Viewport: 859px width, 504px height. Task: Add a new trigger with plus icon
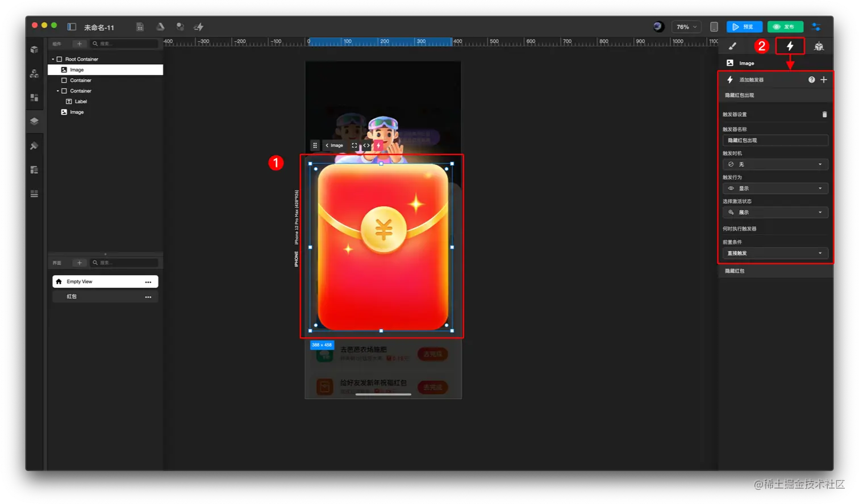823,79
